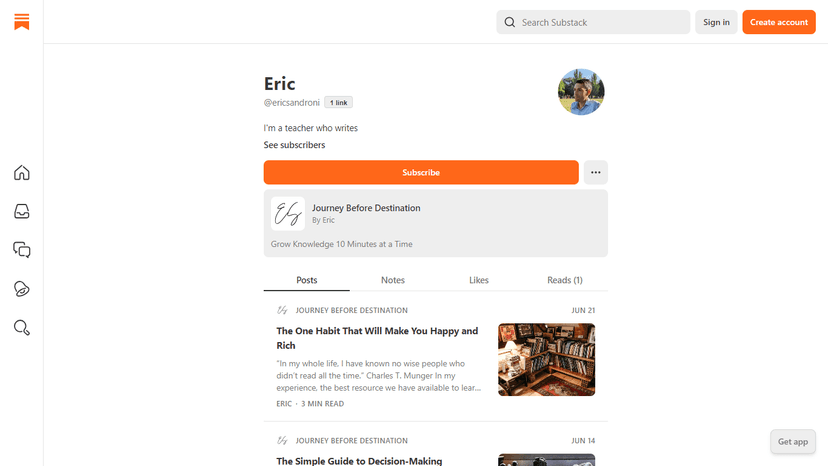Click the sidebar search magnifier icon

pyautogui.click(x=21, y=327)
